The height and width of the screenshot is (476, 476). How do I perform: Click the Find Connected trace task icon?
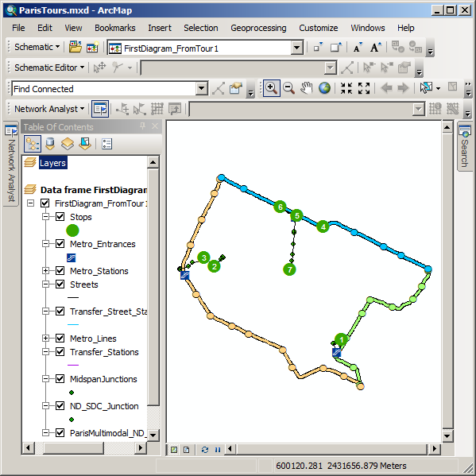pos(219,89)
